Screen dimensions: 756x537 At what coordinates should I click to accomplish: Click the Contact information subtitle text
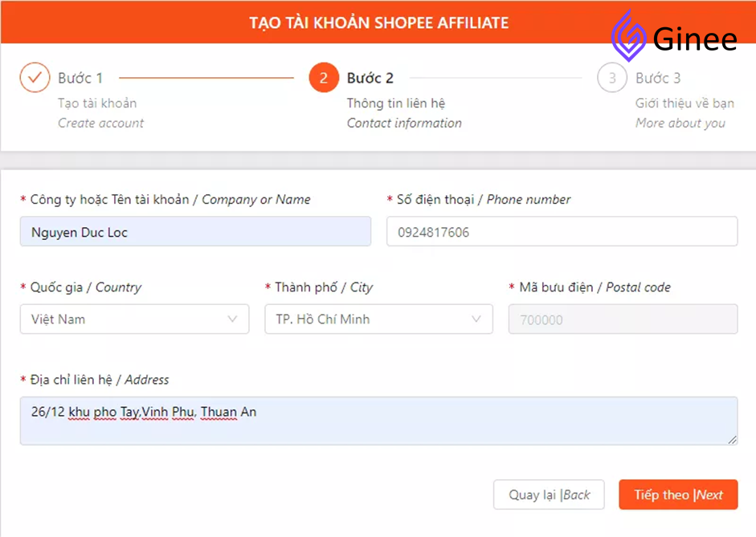click(x=404, y=124)
